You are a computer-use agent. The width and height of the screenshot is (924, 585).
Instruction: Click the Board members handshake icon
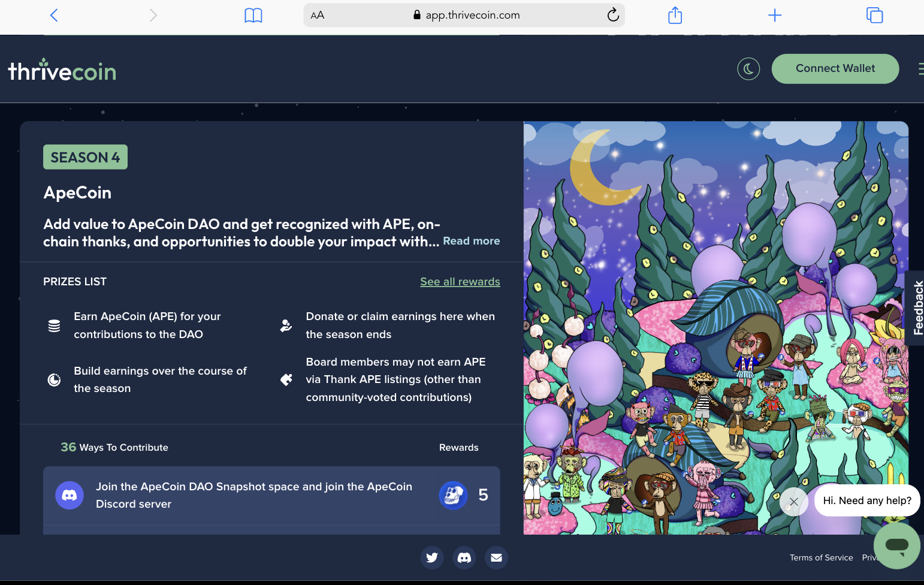point(286,379)
